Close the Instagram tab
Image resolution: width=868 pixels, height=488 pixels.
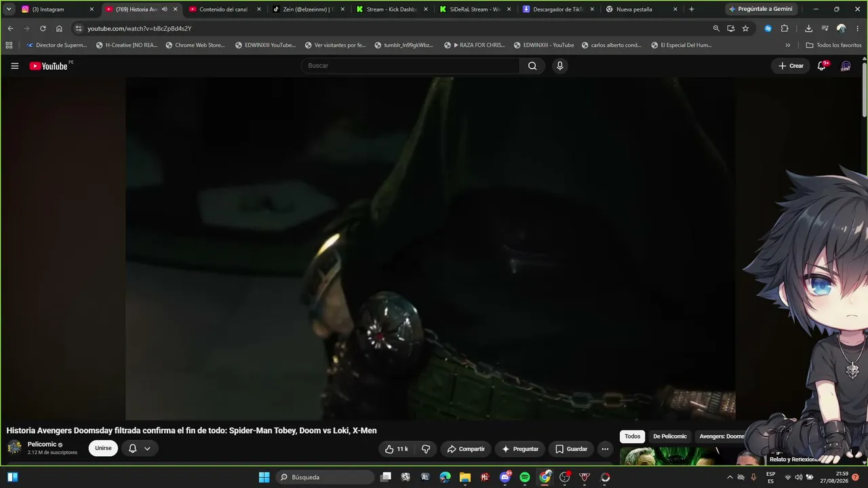pyautogui.click(x=92, y=9)
